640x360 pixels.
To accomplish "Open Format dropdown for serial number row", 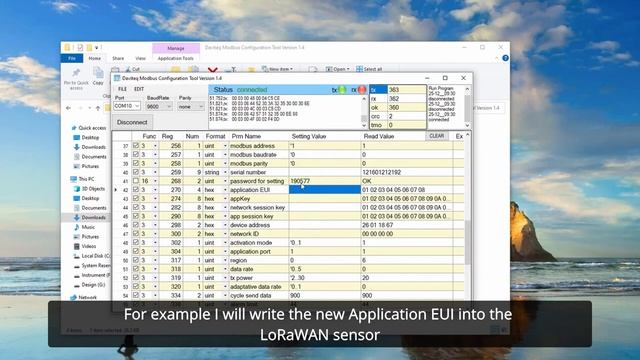I will [225, 172].
